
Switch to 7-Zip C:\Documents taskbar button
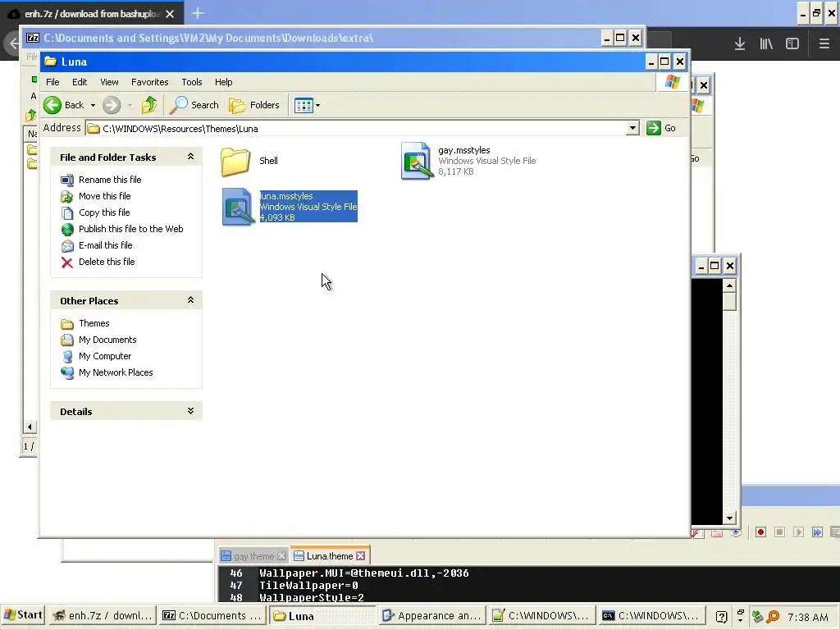[212, 616]
